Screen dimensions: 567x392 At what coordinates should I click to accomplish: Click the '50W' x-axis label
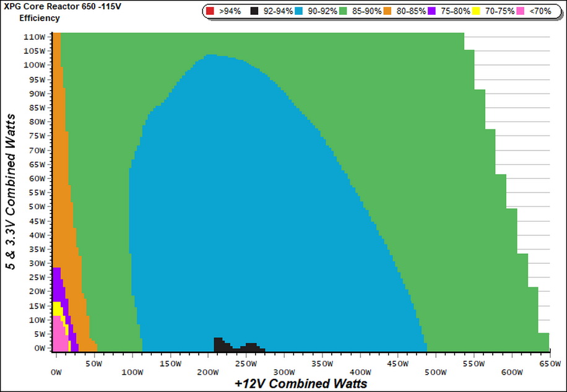[x=94, y=364]
